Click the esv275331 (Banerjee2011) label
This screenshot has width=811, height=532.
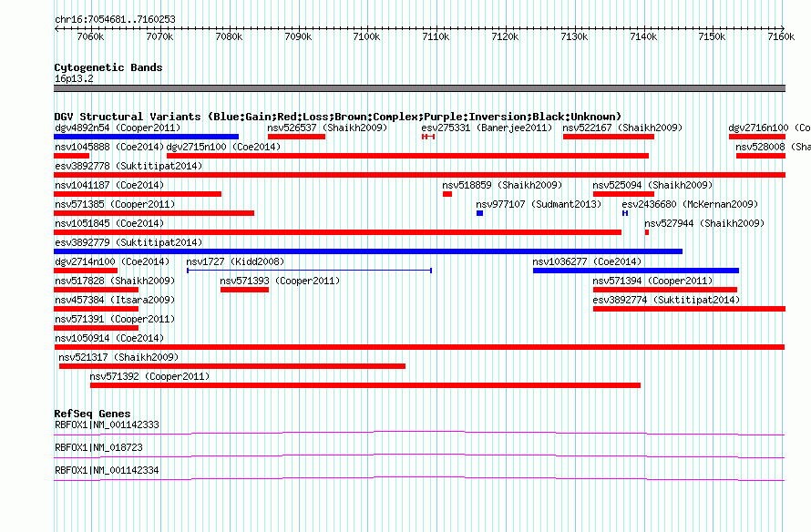(x=487, y=128)
